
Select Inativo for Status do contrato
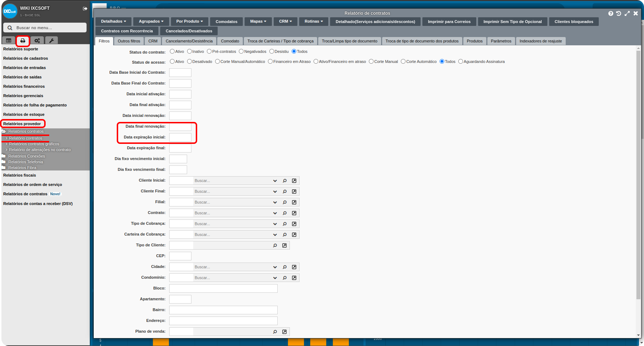pyautogui.click(x=189, y=51)
